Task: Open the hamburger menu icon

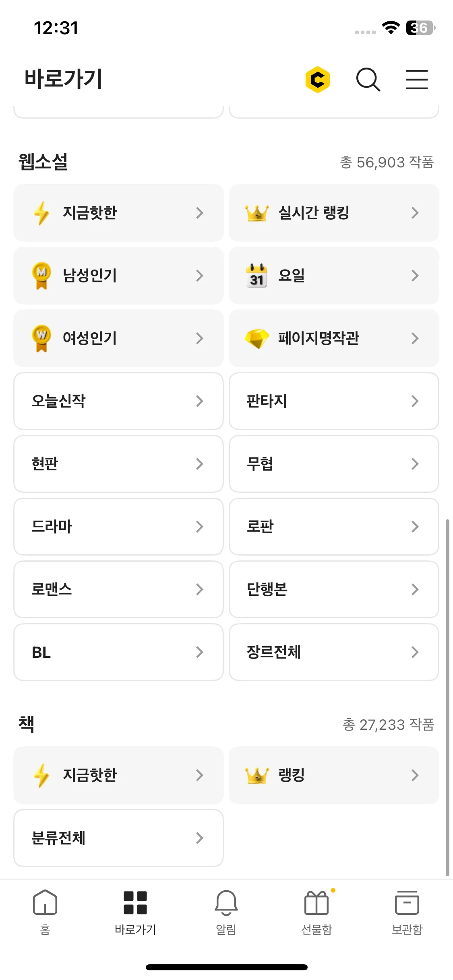Action: [x=416, y=79]
